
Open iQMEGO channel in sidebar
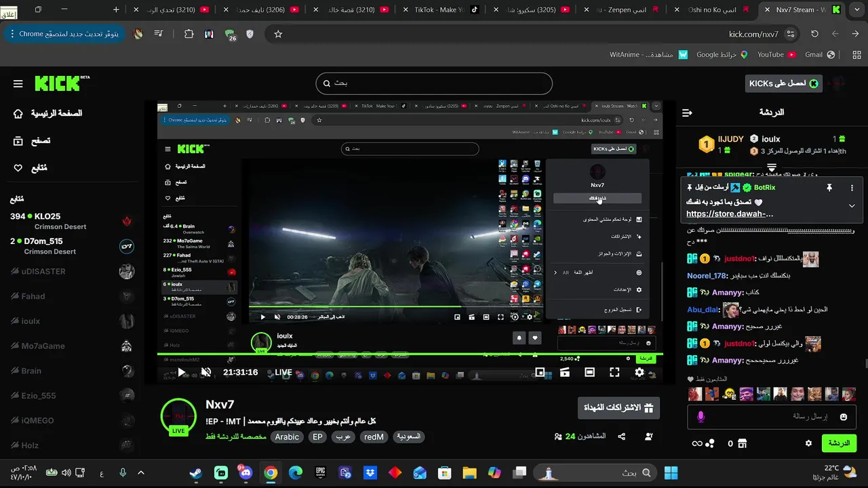(71, 420)
